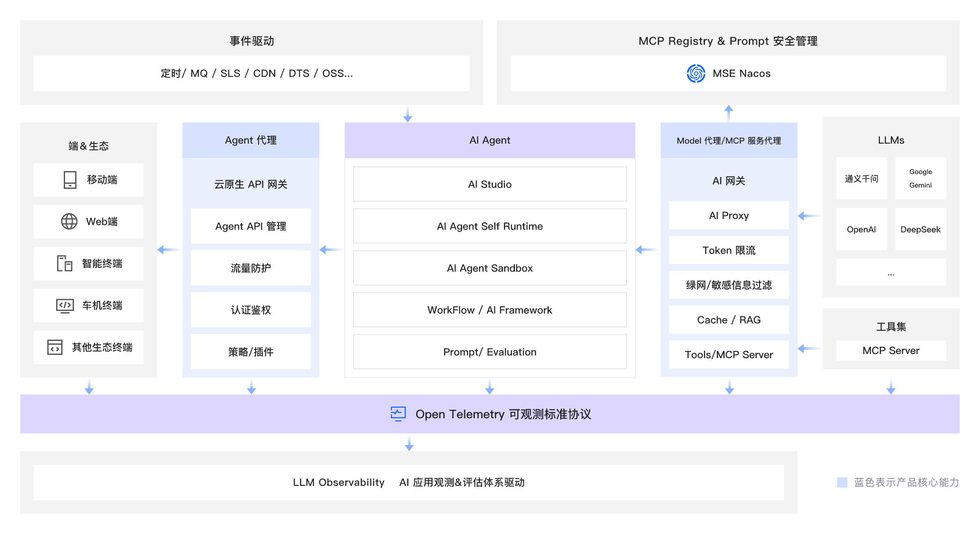Screen dimensions: 980x534
Task: Toggle the AI Proxy capability block
Action: pyautogui.click(x=728, y=215)
